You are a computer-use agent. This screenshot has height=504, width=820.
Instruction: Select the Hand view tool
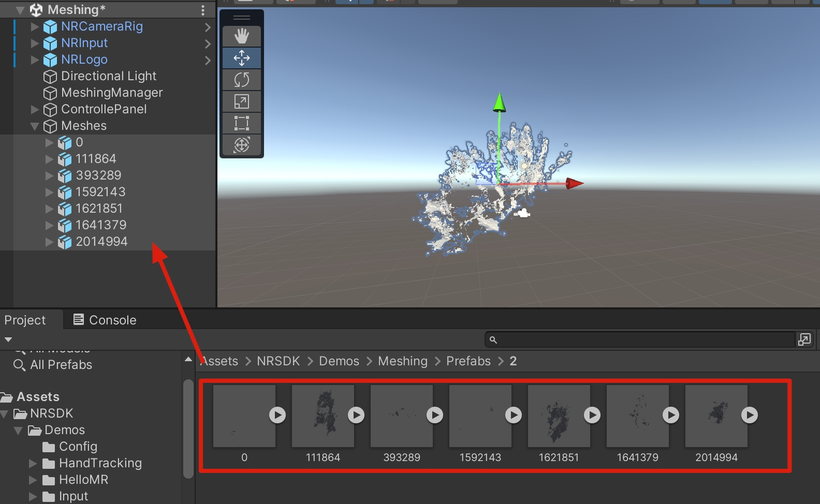coord(242,36)
